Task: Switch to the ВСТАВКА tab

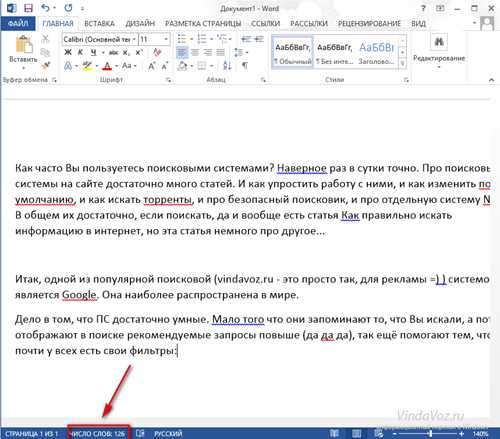Action: click(x=99, y=24)
